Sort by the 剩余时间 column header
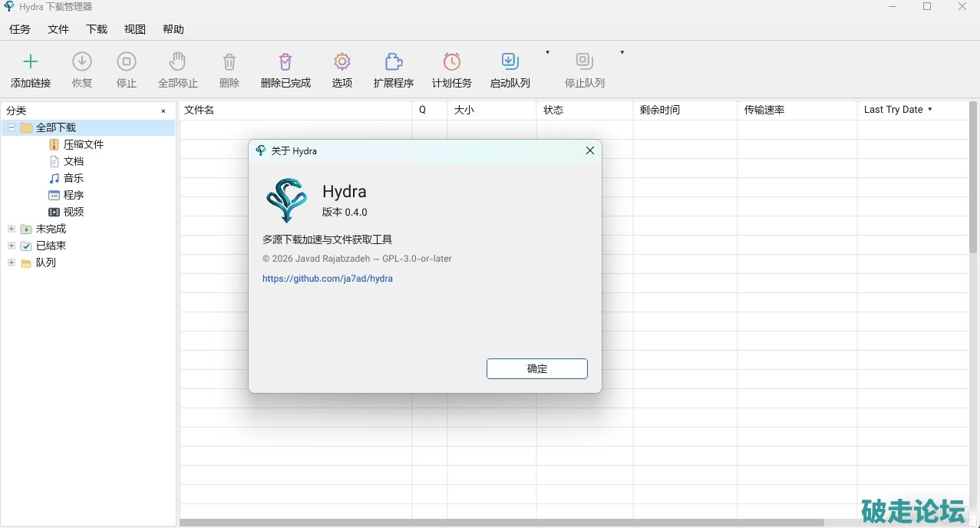The height and width of the screenshot is (528, 980). coord(685,110)
